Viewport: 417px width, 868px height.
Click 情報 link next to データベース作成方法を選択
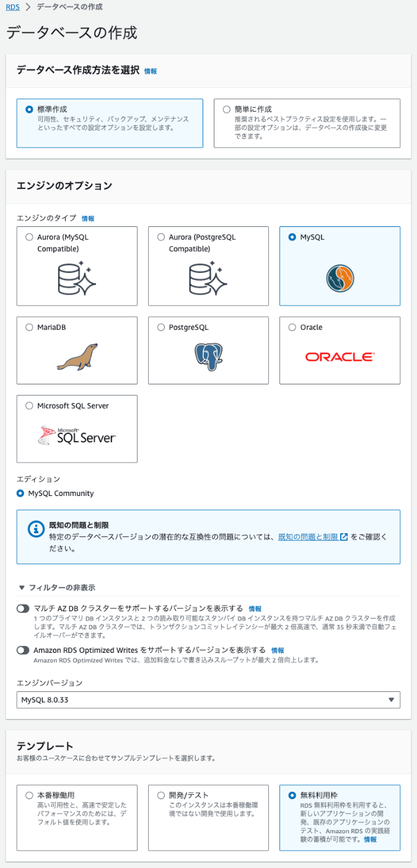click(x=151, y=71)
